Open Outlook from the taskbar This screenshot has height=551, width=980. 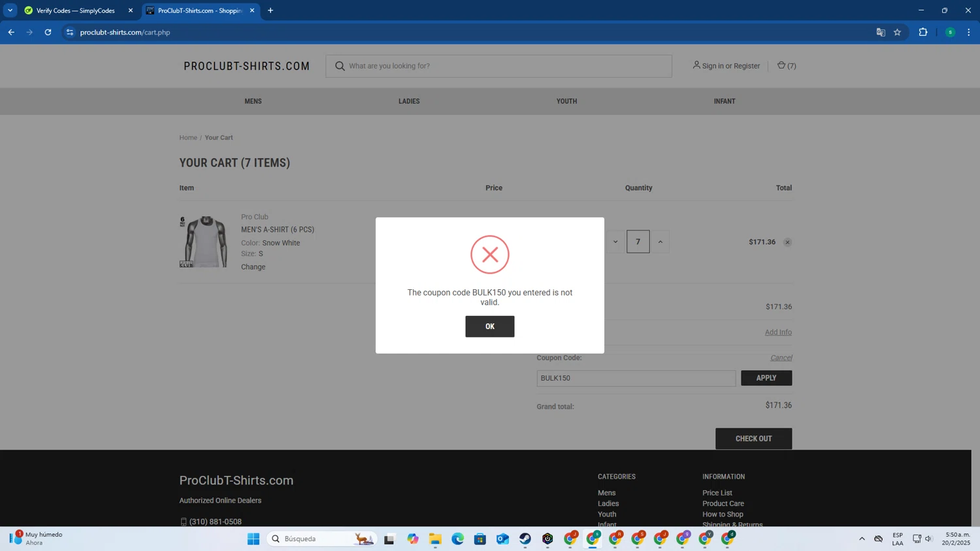point(502,539)
